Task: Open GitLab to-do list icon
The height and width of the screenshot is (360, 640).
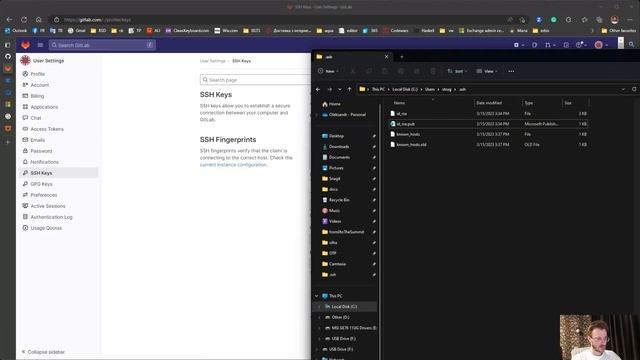Action: pyautogui.click(x=566, y=45)
